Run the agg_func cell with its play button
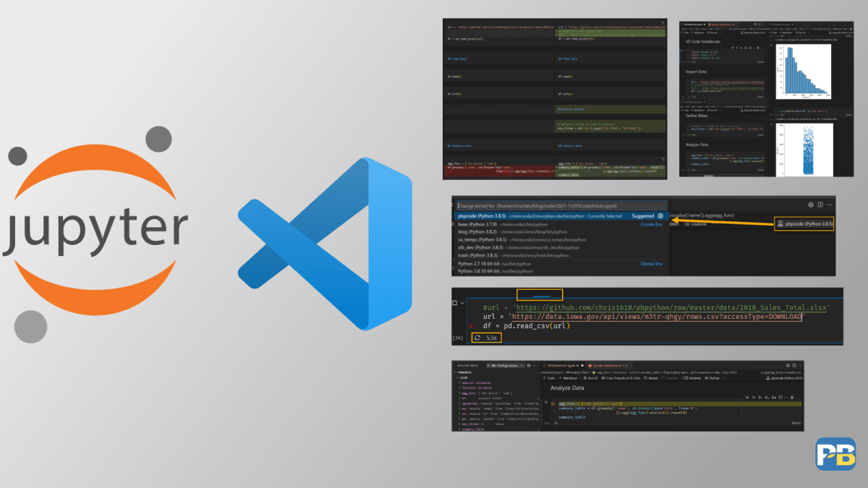 tap(553, 402)
